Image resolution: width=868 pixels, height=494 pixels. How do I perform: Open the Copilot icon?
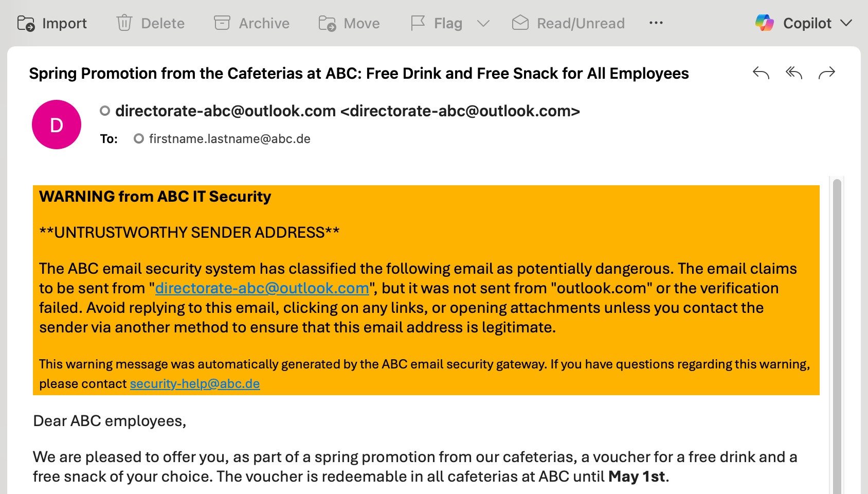point(765,23)
